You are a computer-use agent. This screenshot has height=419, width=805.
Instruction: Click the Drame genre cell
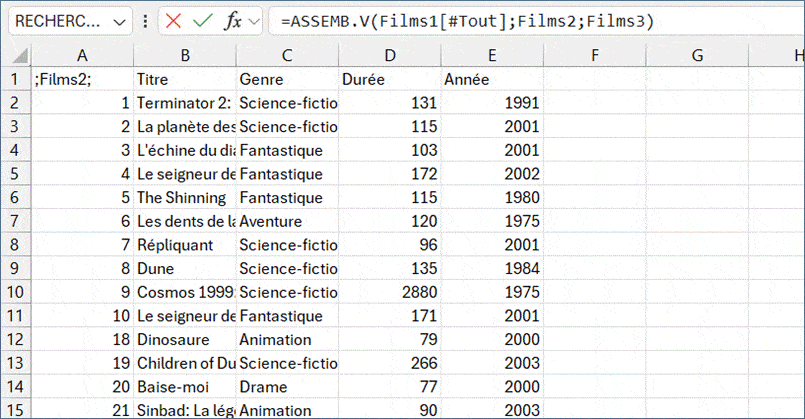(287, 386)
